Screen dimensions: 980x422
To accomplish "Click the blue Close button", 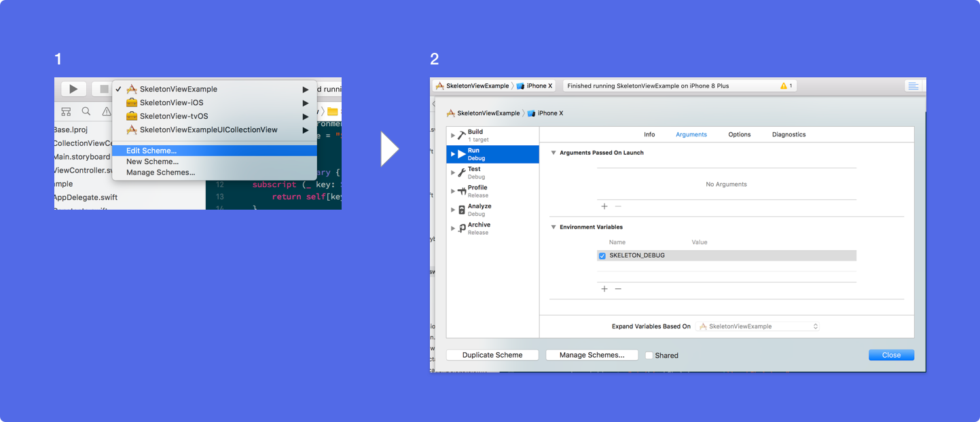I will [891, 355].
